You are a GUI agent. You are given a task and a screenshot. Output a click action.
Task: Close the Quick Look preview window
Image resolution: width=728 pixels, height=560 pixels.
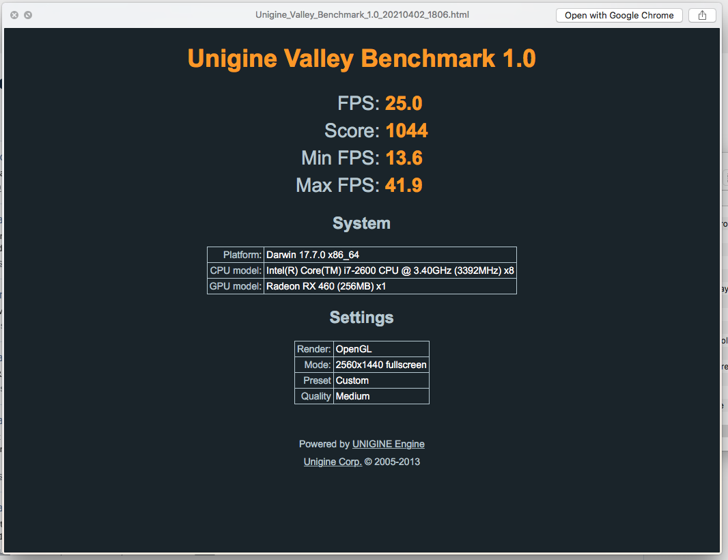pyautogui.click(x=14, y=15)
